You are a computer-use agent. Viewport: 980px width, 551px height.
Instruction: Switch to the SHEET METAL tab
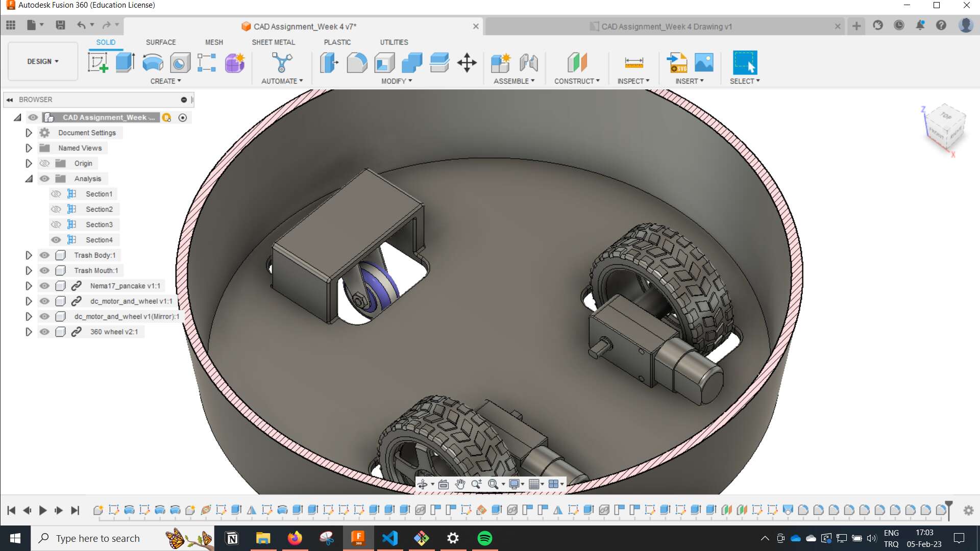point(274,42)
